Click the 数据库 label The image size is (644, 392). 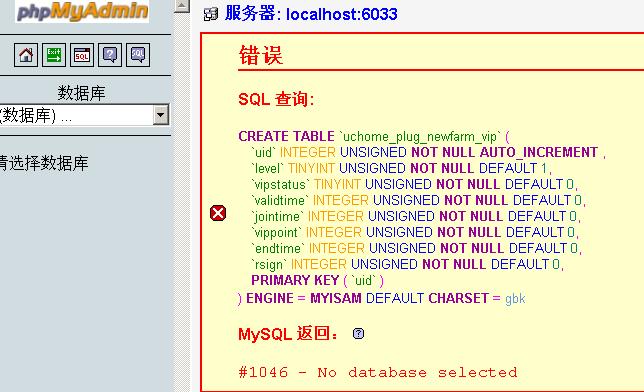coord(81,93)
